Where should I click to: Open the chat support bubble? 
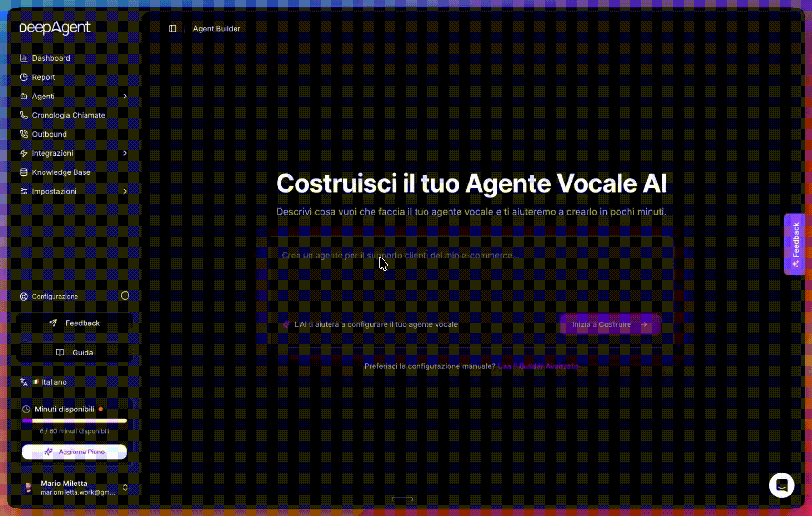click(781, 485)
